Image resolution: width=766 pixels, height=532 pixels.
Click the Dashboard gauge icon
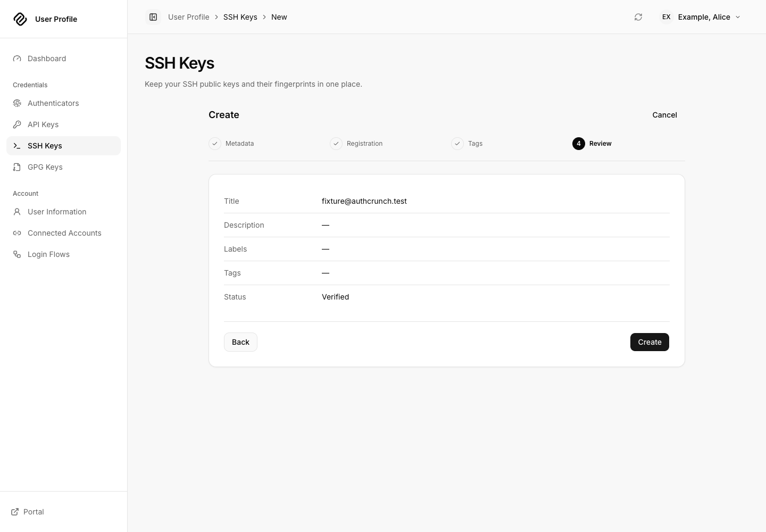click(x=17, y=59)
